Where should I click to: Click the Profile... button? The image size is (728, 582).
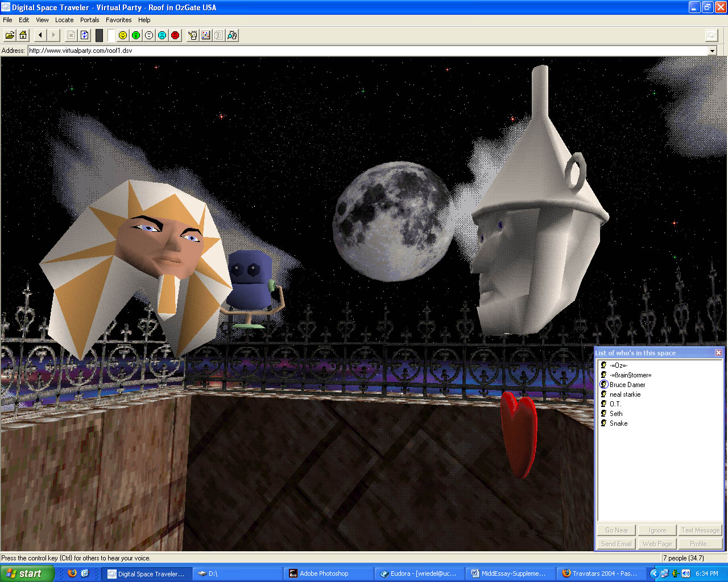(x=700, y=544)
